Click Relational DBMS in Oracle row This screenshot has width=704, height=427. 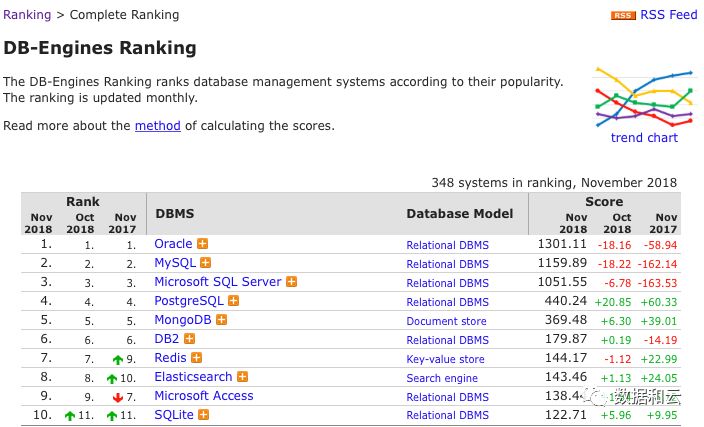point(447,245)
